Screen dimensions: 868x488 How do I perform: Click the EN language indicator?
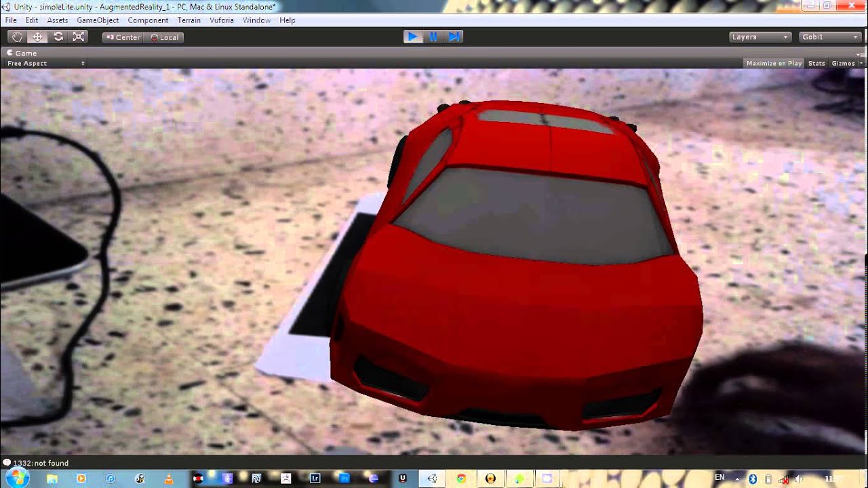719,478
